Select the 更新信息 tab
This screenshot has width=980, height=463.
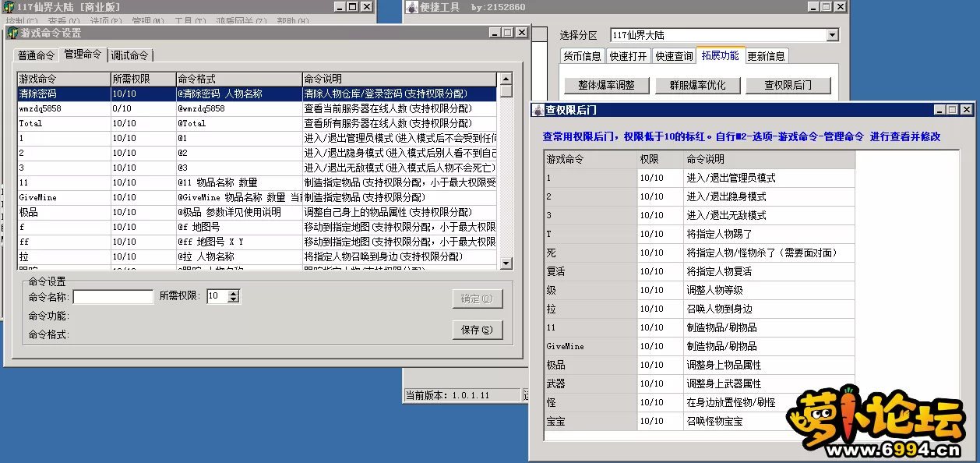click(767, 56)
